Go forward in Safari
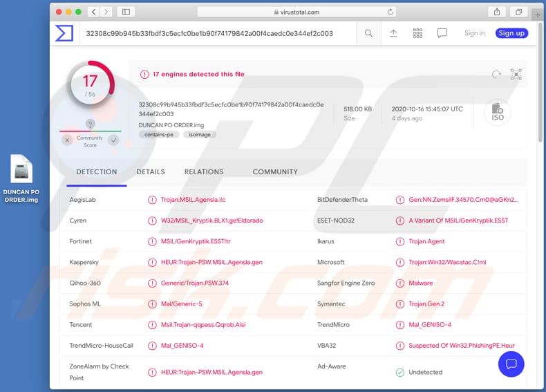Viewport: 546px width, 392px height. click(106, 12)
